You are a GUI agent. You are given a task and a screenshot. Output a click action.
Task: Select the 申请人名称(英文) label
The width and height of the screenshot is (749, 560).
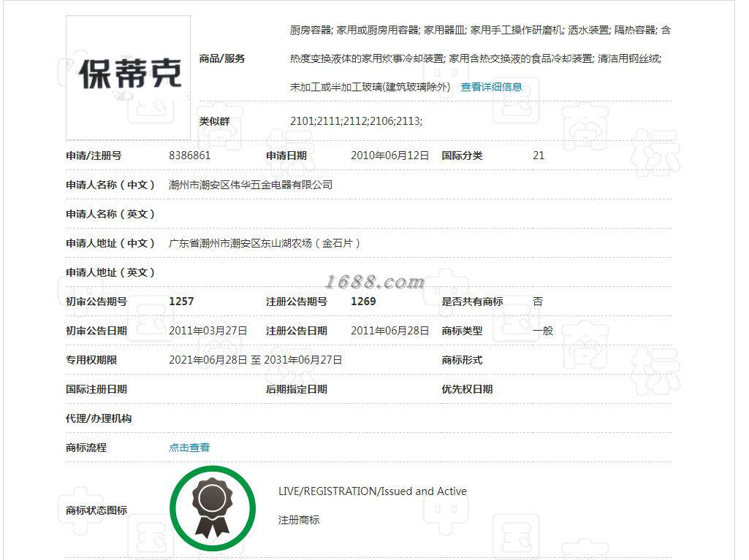tap(110, 214)
